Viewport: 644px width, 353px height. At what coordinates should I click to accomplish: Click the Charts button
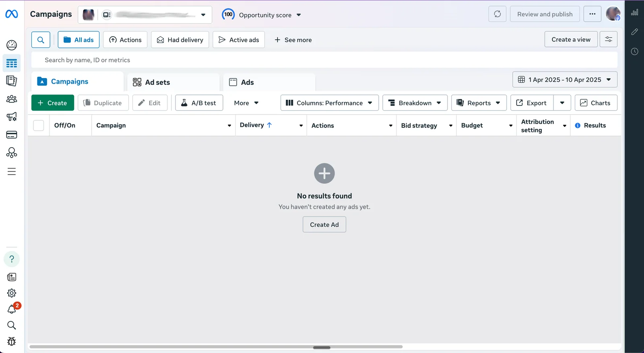coord(596,103)
